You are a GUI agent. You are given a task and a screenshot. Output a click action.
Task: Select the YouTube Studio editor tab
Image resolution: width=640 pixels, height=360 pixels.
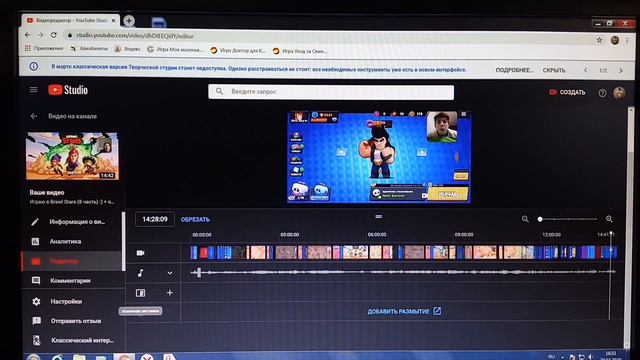click(x=71, y=20)
